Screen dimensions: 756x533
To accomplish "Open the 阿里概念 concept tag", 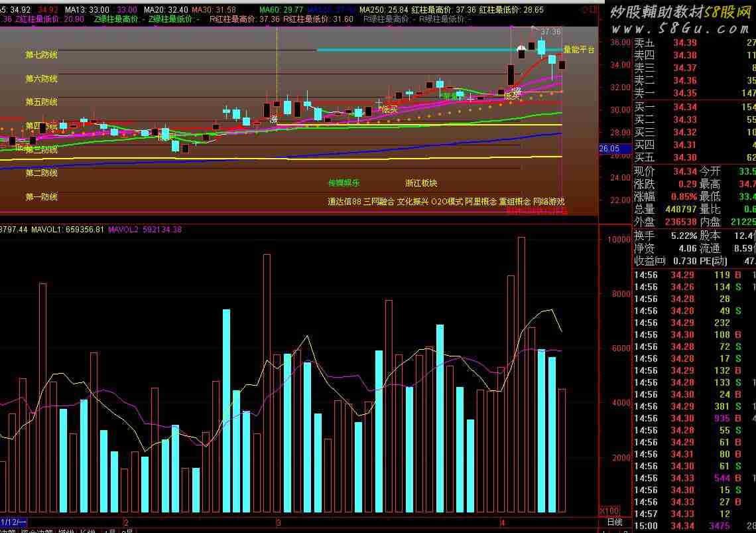I will (481, 201).
